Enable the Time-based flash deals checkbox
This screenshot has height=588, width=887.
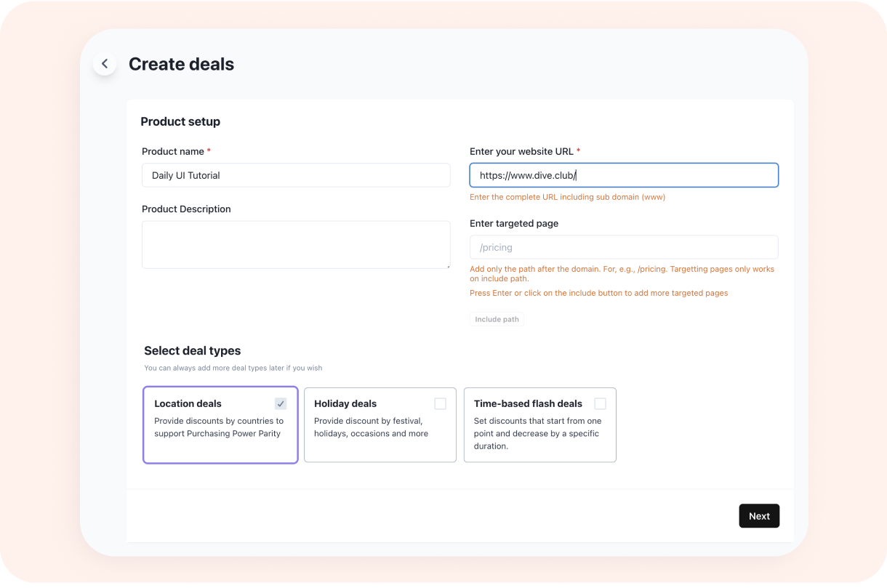coord(600,403)
